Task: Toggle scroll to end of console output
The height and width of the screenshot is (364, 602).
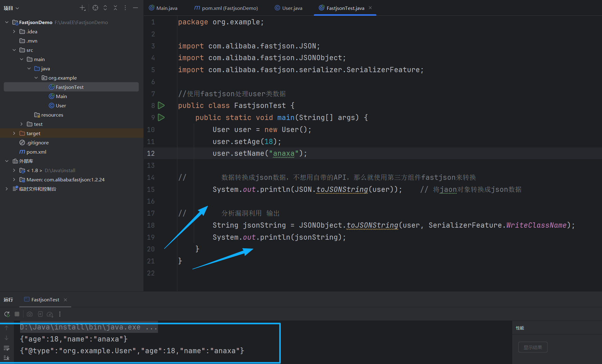Action: 6,358
